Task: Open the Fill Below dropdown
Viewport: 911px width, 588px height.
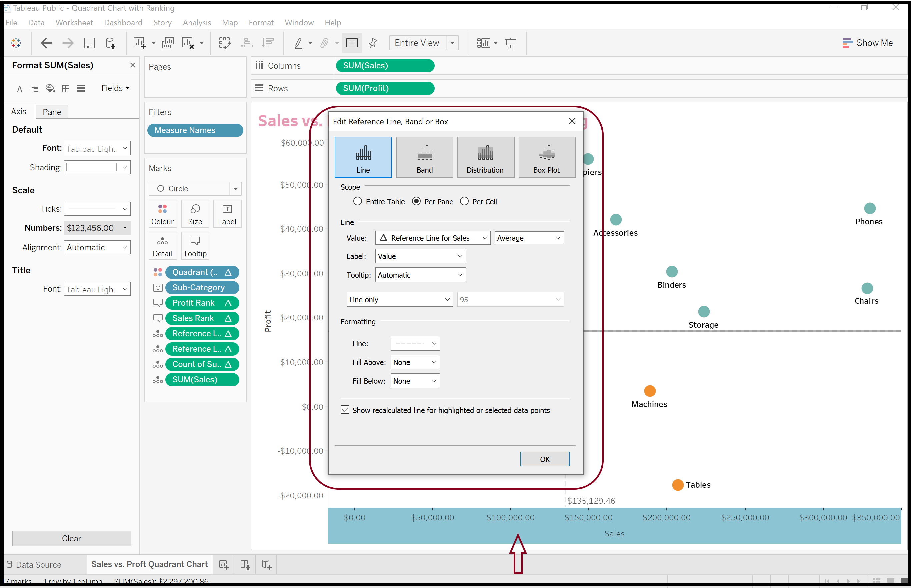Action: point(415,381)
